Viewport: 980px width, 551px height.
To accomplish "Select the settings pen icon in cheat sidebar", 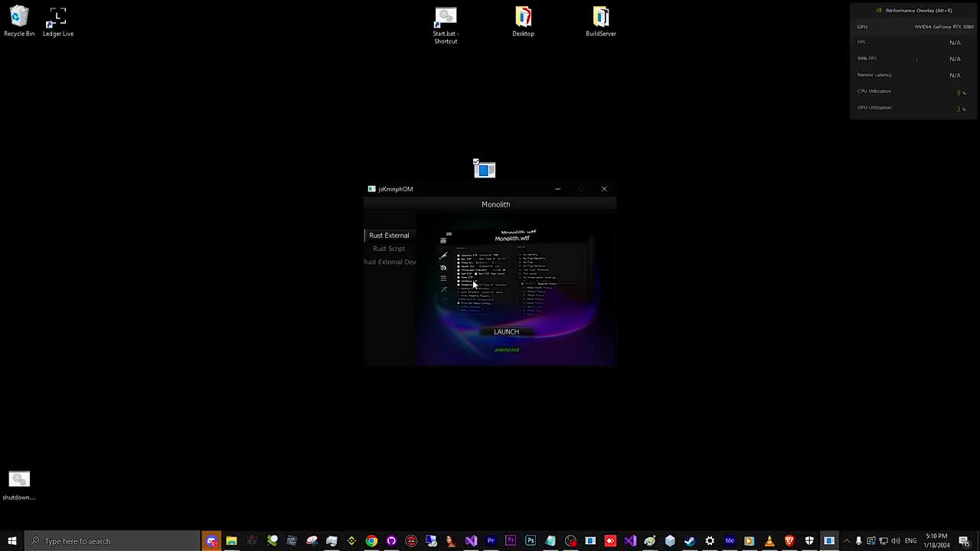I will (x=443, y=289).
